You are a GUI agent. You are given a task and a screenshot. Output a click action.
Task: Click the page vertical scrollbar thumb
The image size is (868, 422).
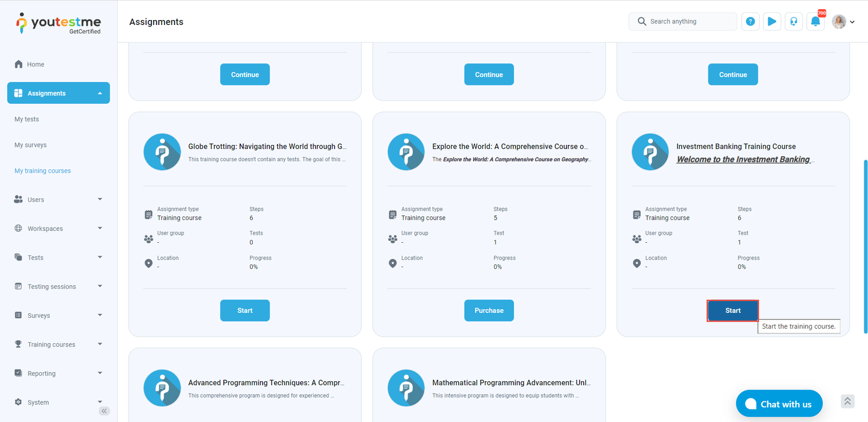865,246
